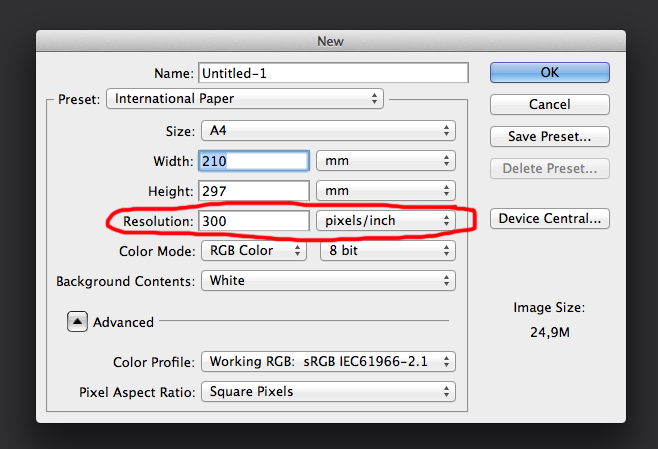Image resolution: width=658 pixels, height=449 pixels.
Task: Click the Width input field
Action: click(x=254, y=161)
